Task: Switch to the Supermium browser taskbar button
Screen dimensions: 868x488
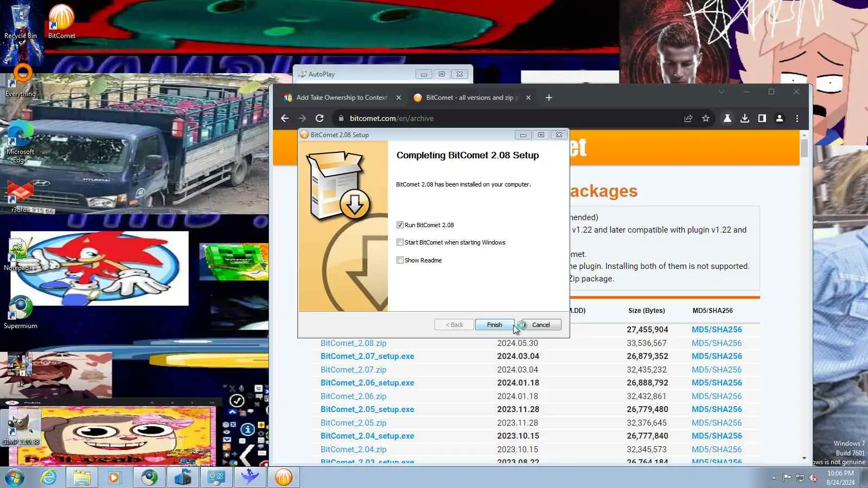Action: (149, 477)
